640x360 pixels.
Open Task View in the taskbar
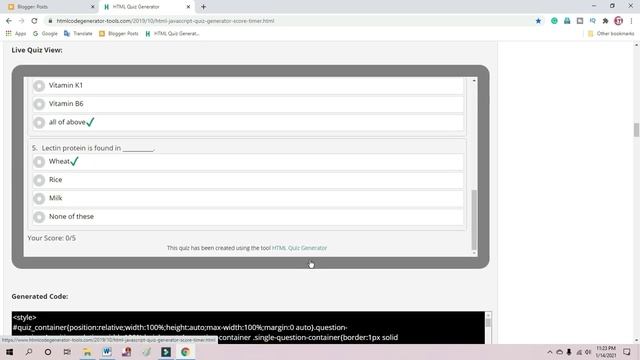67,352
